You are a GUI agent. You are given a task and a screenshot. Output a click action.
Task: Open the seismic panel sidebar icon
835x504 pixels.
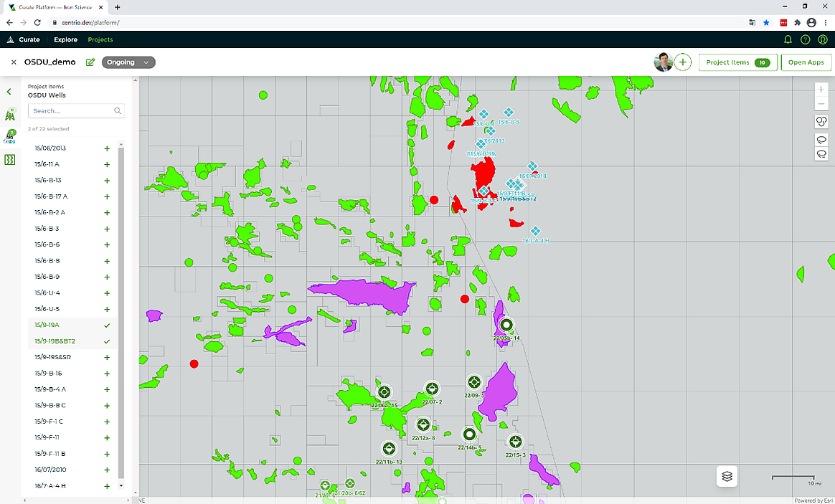click(9, 160)
